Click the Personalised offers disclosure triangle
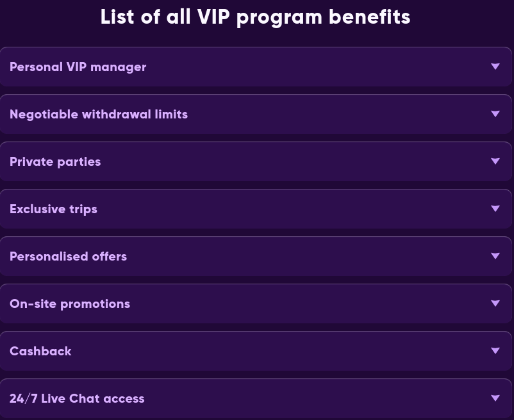514x420 pixels. [x=495, y=255]
